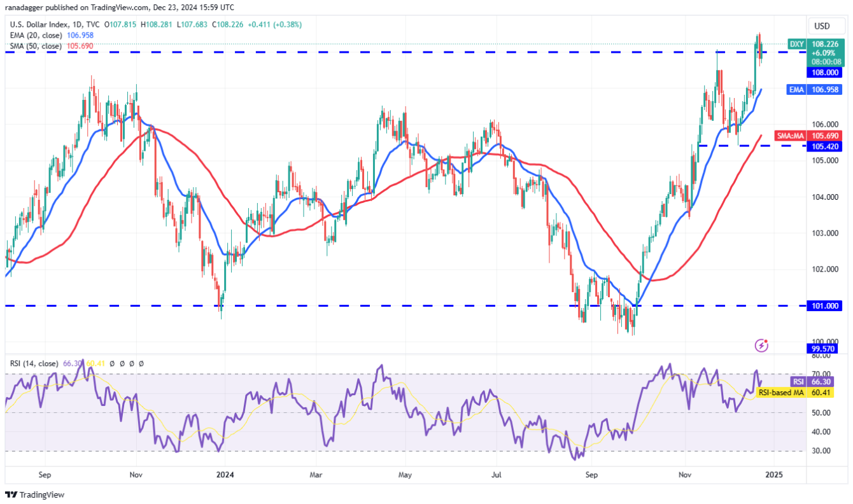Click the 100.000 price axis label
This screenshot has width=853, height=504.
(x=825, y=342)
